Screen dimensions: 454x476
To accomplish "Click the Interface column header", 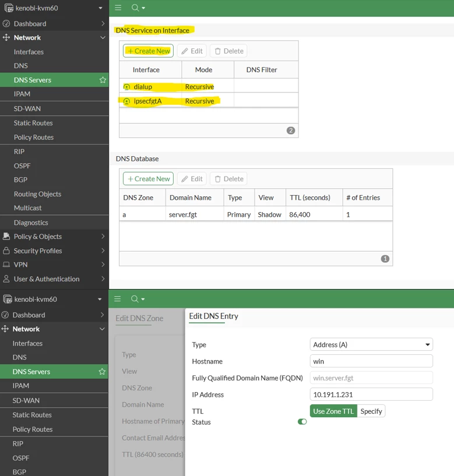I will tap(150, 70).
